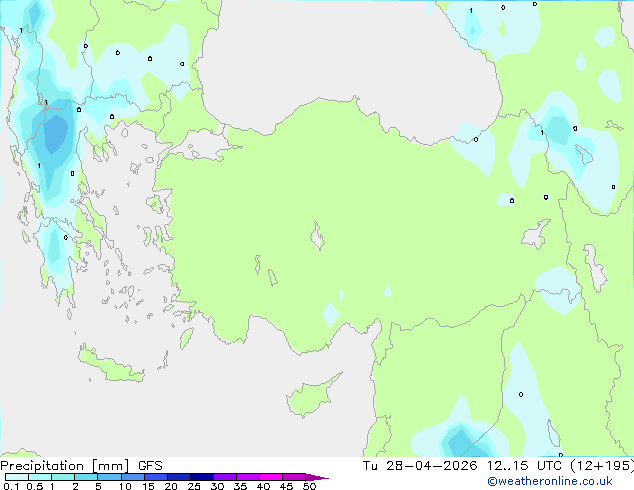
Task: Click the 10–15 mm legend swatch
Action: (x=132, y=477)
